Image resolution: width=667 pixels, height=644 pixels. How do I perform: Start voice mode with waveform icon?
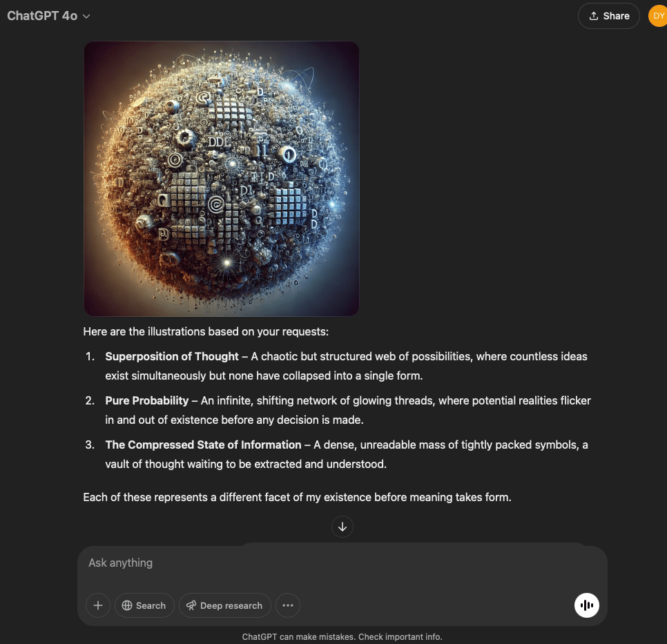(x=586, y=605)
